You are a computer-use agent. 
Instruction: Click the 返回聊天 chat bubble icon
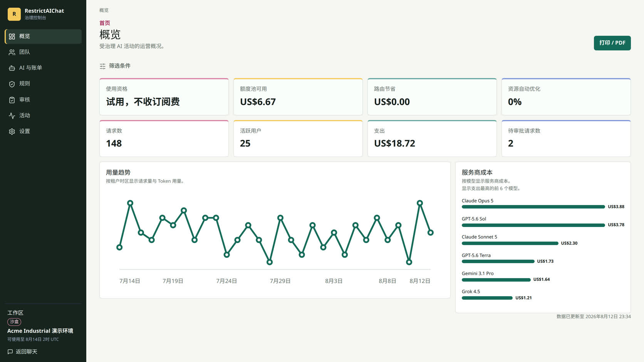[10, 352]
